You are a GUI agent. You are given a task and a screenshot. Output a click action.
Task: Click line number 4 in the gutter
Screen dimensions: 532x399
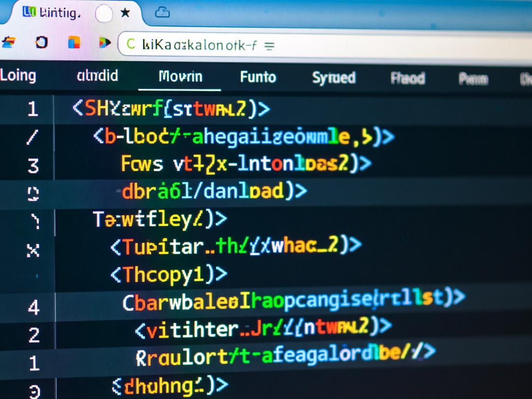coord(34,308)
